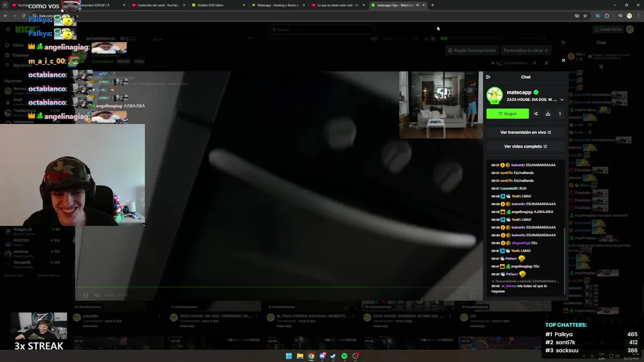Bookmark this page with star icon

point(585,16)
